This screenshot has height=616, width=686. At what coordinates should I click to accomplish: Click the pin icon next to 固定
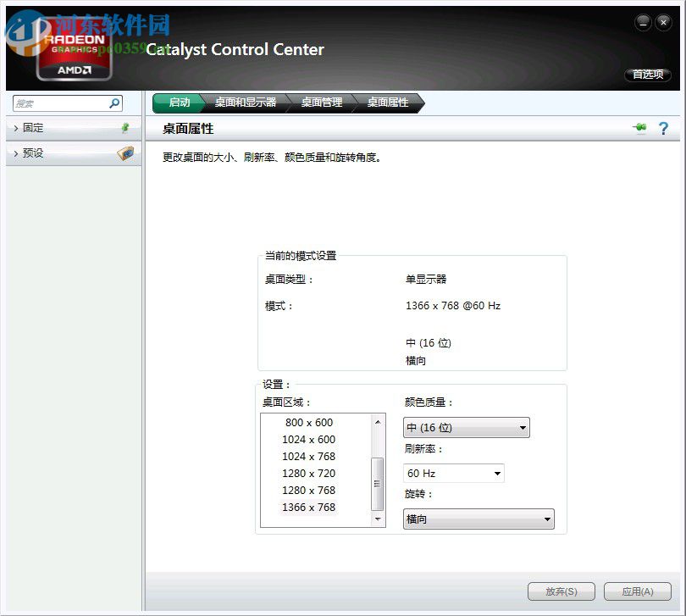point(125,128)
